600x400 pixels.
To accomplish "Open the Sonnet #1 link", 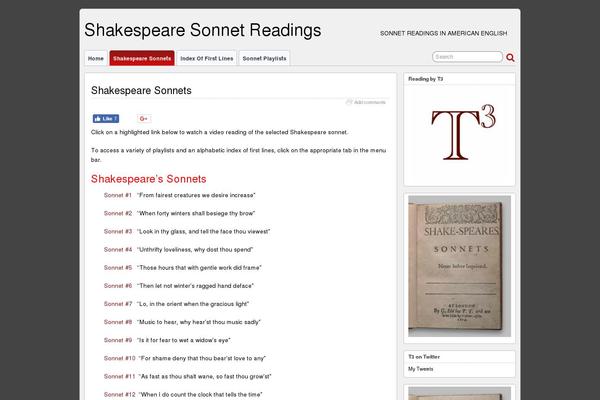I will click(118, 195).
